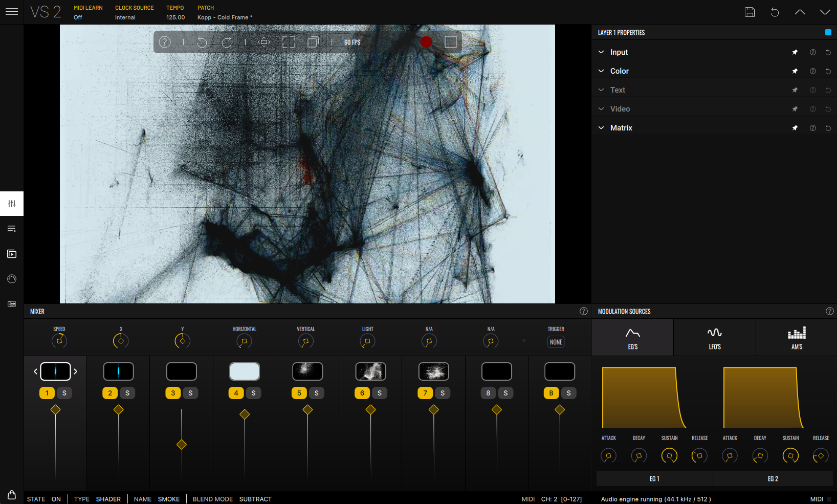This screenshot has width=837, height=504.
Task: Solo layer 3 with S button
Action: 190,393
